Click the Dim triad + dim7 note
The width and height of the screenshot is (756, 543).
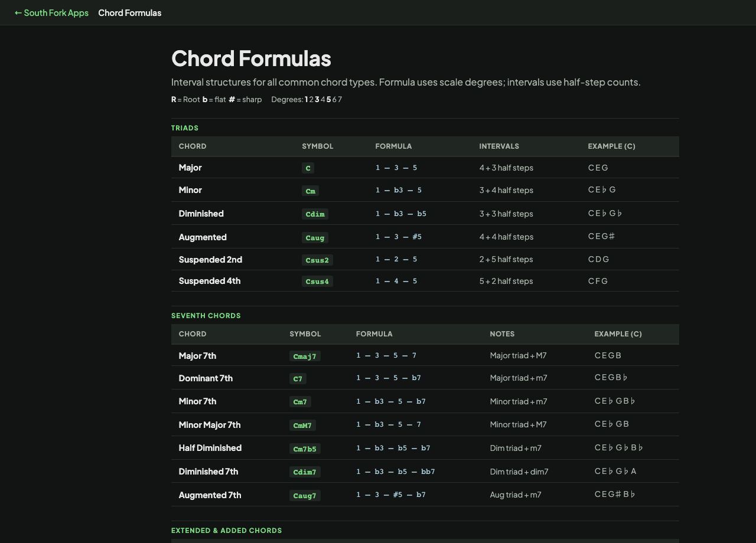519,472
